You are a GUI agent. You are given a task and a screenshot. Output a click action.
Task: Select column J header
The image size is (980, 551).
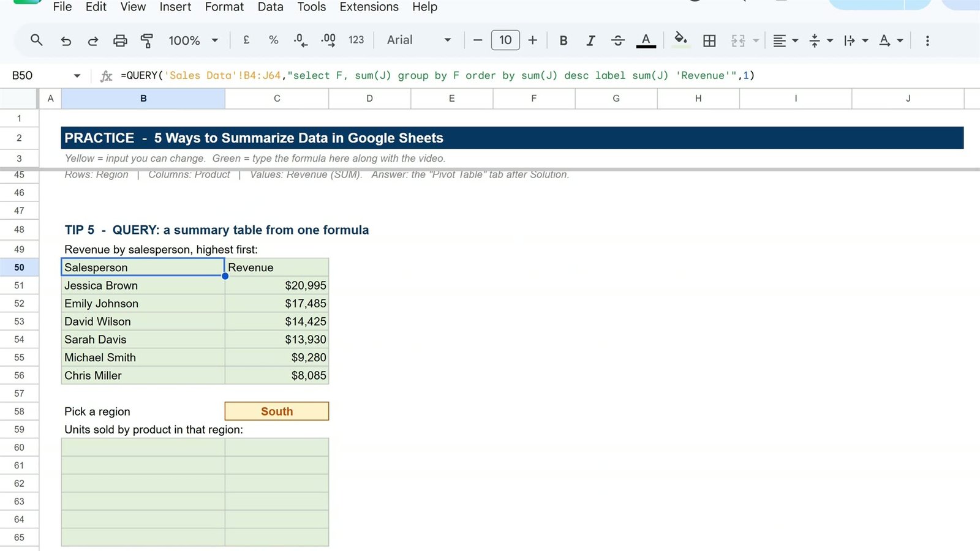tap(908, 99)
